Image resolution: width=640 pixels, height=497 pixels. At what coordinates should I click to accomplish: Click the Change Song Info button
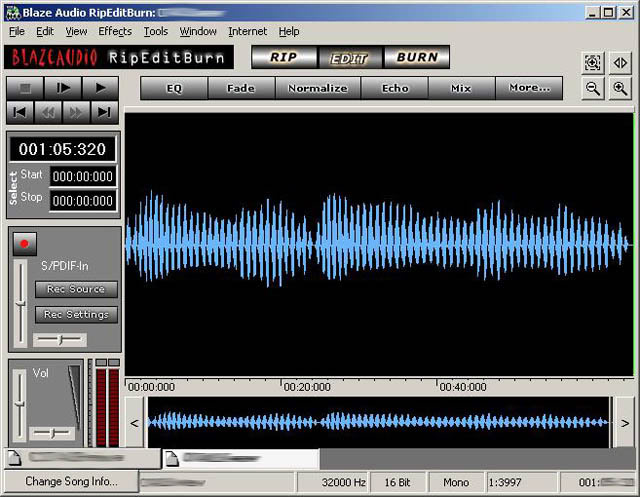pos(70,481)
